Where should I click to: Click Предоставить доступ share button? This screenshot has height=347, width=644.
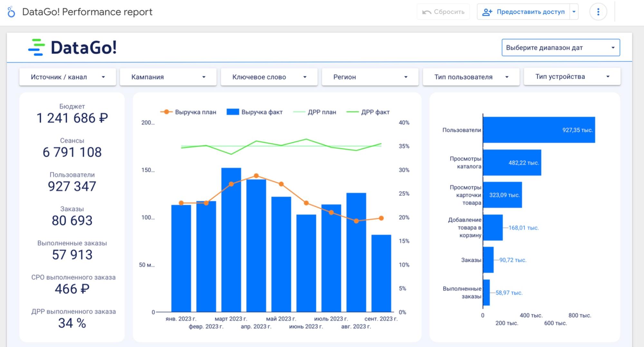523,12
